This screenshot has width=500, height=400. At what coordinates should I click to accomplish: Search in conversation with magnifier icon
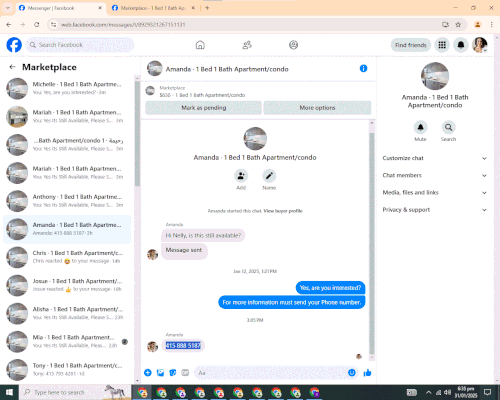click(449, 127)
